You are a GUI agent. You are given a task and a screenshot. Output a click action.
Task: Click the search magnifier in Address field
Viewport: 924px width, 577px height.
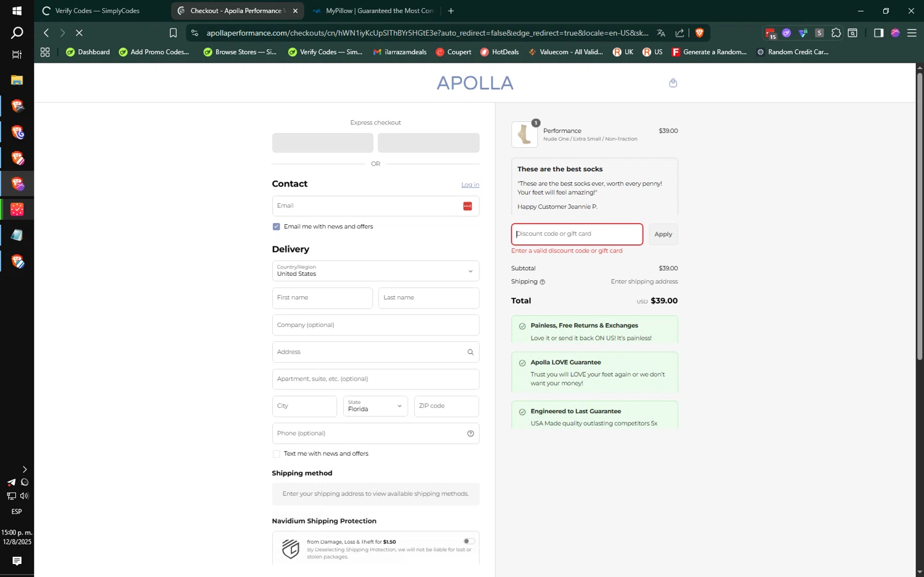471,352
